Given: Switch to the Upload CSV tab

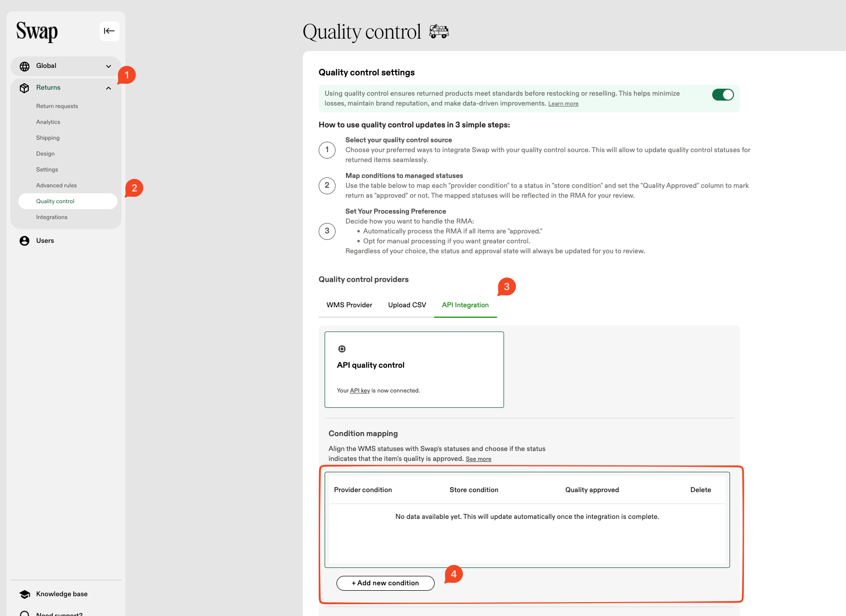Looking at the screenshot, I should pyautogui.click(x=406, y=305).
